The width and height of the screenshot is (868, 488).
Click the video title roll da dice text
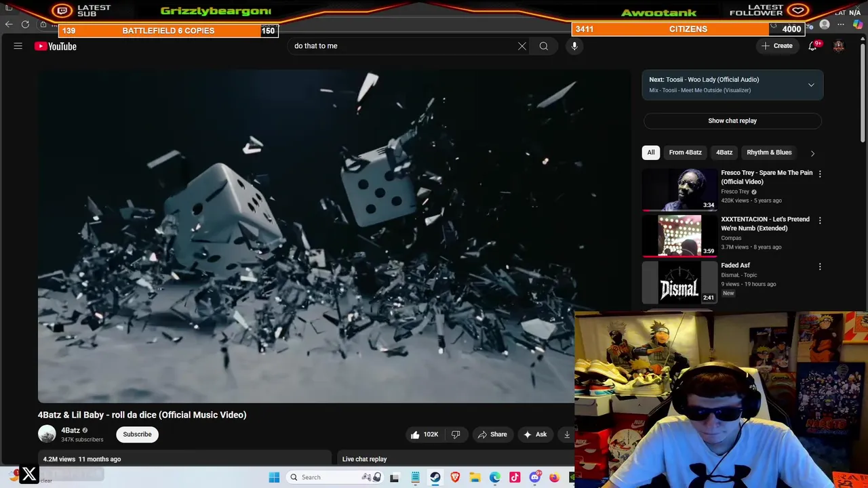coord(142,415)
